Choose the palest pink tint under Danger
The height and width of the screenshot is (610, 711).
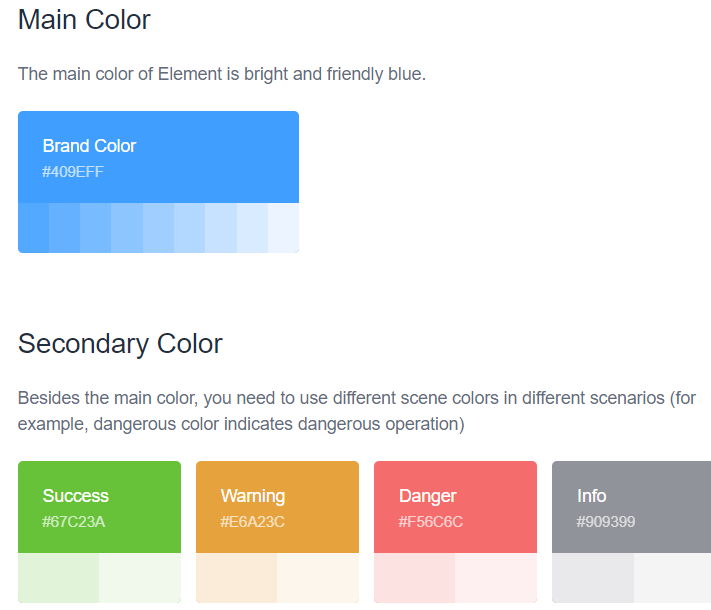496,578
